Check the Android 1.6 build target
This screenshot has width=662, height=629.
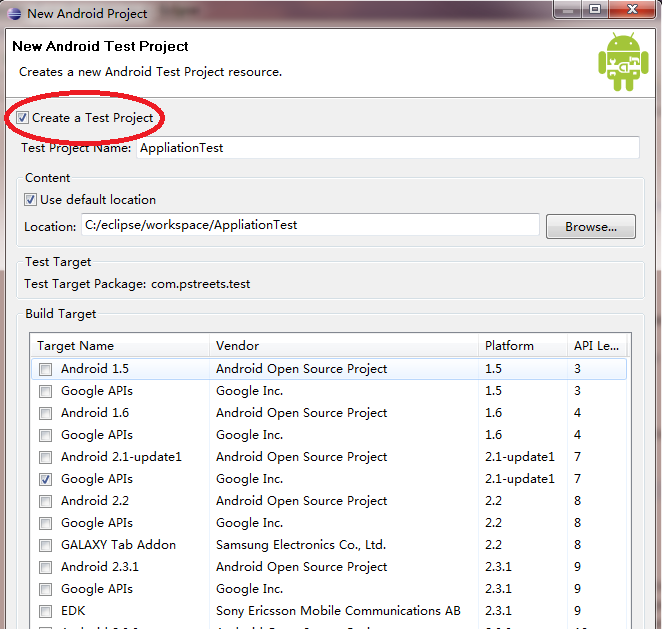tap(45, 413)
